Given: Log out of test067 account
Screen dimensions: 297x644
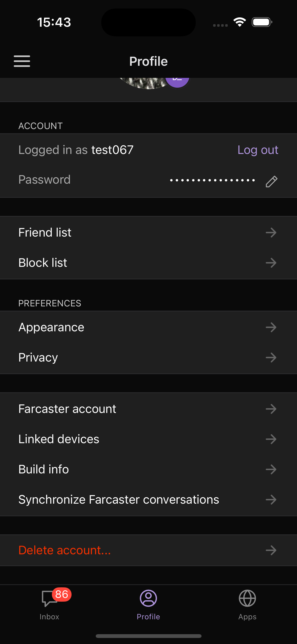Looking at the screenshot, I should pyautogui.click(x=258, y=150).
